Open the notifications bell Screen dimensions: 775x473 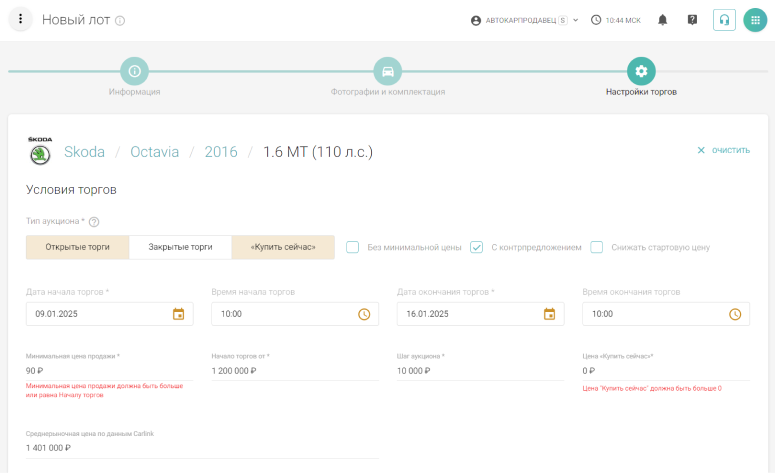coord(662,20)
